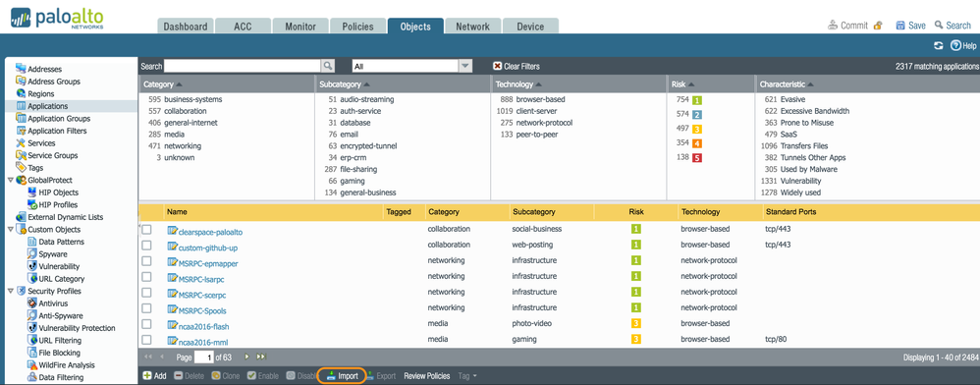Click the search magnifier button

[x=328, y=66]
